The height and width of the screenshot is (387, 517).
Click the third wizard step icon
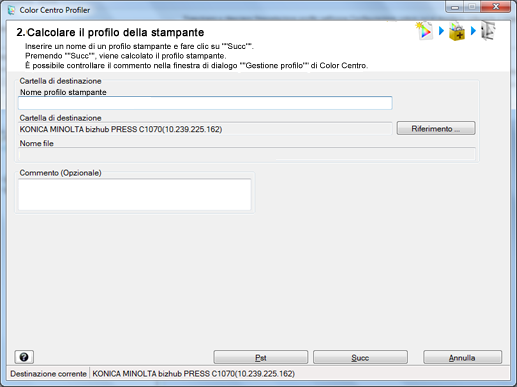tap(488, 31)
